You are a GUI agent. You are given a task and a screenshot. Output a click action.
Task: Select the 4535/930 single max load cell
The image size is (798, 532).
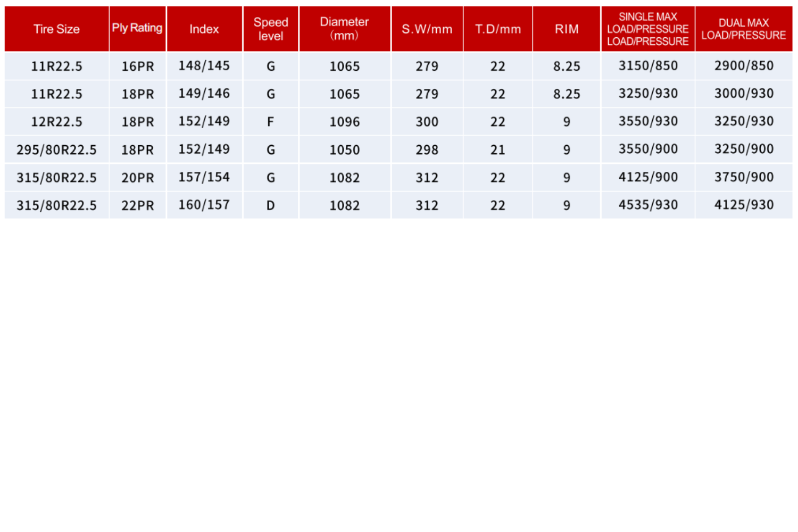(x=647, y=205)
